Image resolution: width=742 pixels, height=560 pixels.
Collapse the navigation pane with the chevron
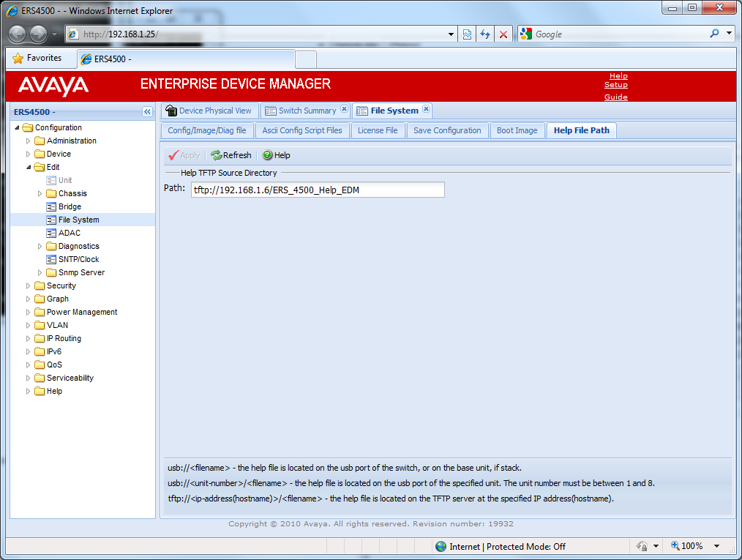click(146, 112)
